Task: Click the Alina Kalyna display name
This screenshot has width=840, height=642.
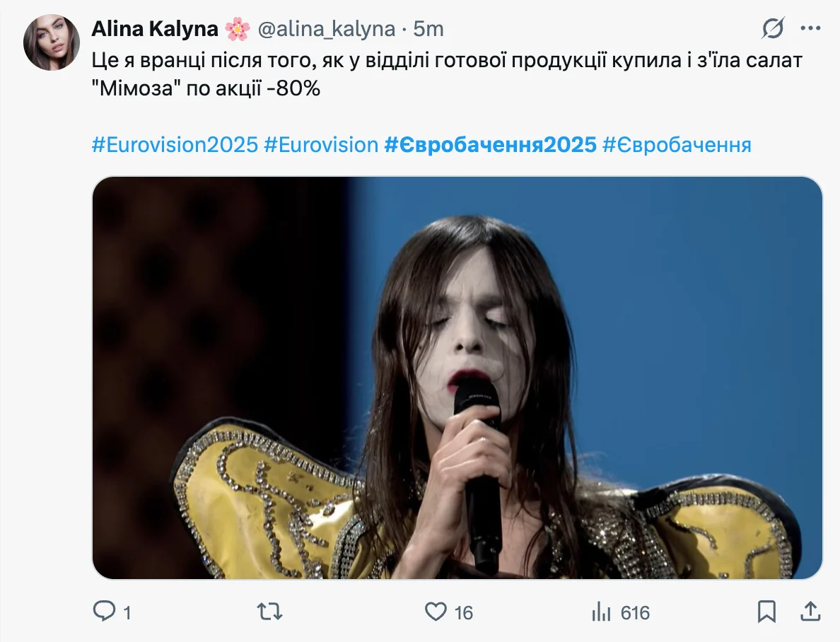Action: click(155, 28)
